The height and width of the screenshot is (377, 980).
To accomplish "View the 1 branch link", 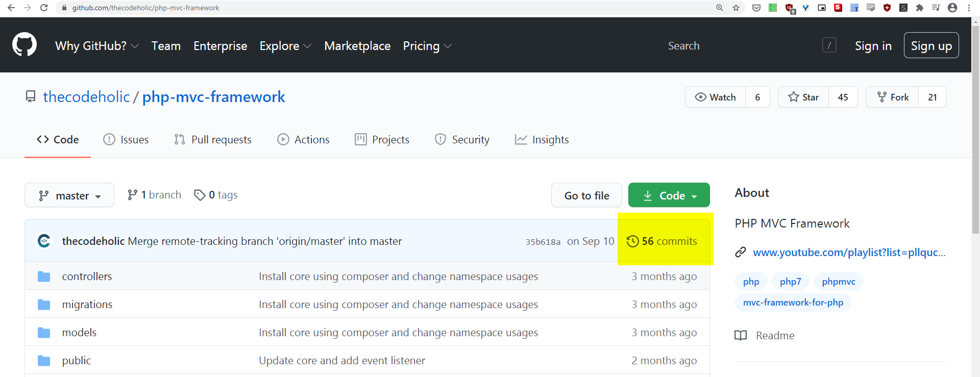I will click(x=154, y=195).
